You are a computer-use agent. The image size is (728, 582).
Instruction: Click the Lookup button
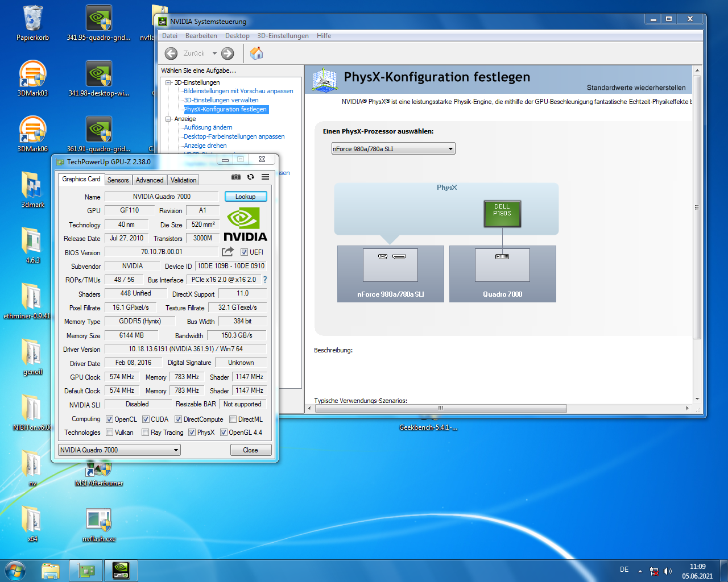246,197
